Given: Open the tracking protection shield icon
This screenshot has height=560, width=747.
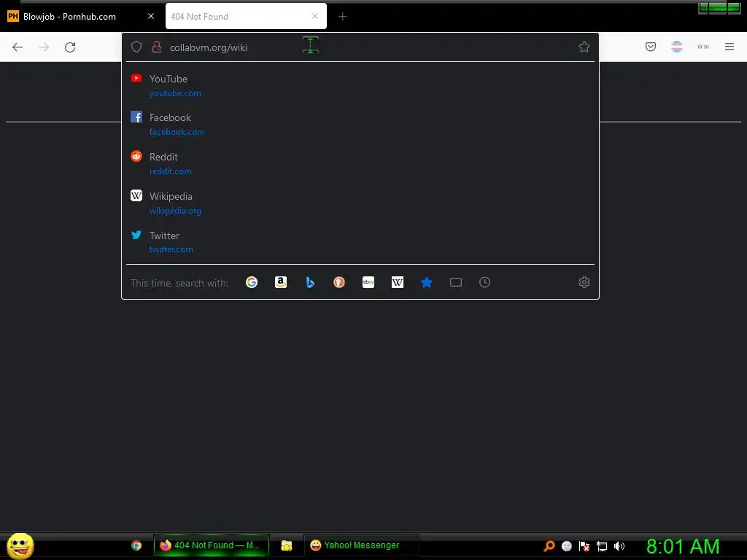Looking at the screenshot, I should pos(136,47).
